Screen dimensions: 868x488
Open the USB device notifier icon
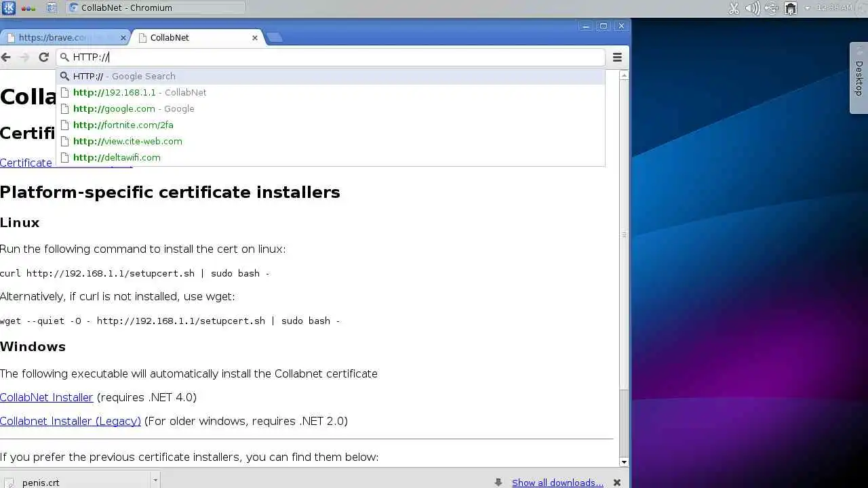[772, 8]
